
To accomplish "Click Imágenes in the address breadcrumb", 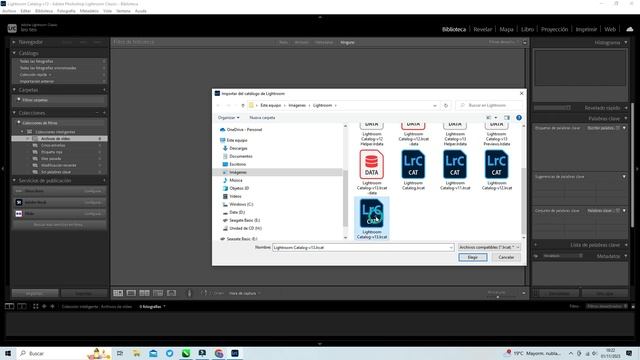I will pos(297,105).
